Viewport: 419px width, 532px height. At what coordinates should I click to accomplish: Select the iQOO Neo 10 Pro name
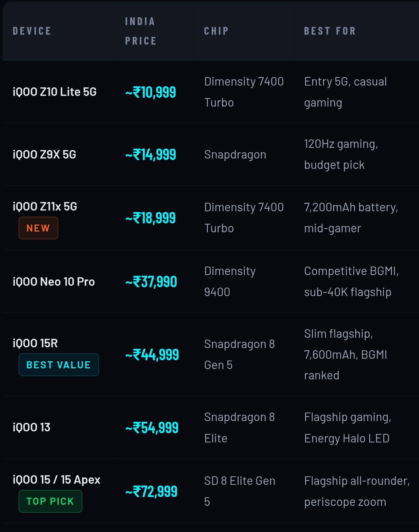click(x=54, y=282)
